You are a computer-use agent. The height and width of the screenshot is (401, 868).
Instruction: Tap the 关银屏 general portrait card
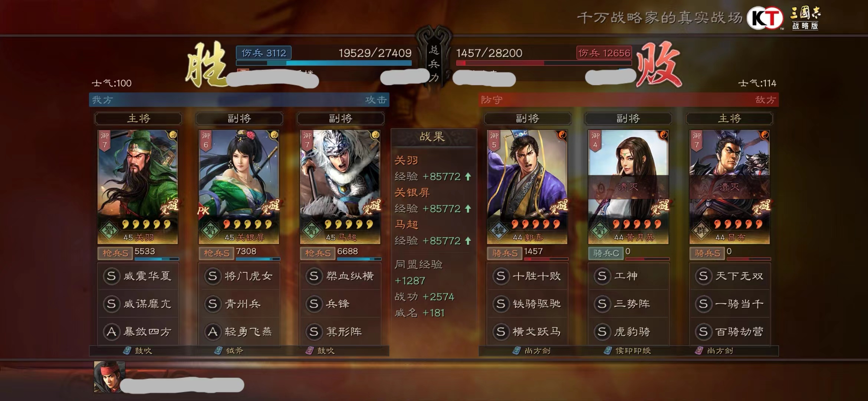[x=239, y=187]
